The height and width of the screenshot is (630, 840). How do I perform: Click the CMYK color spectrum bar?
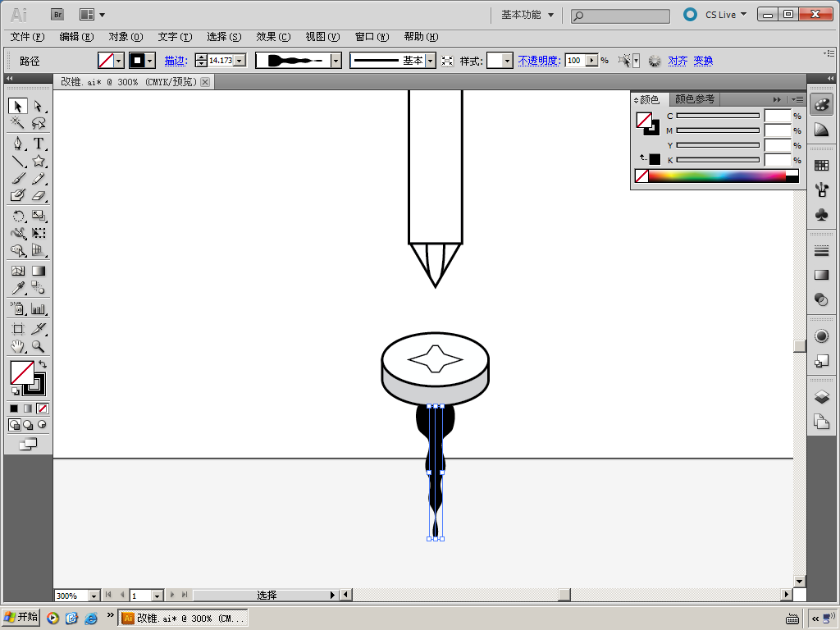(716, 176)
